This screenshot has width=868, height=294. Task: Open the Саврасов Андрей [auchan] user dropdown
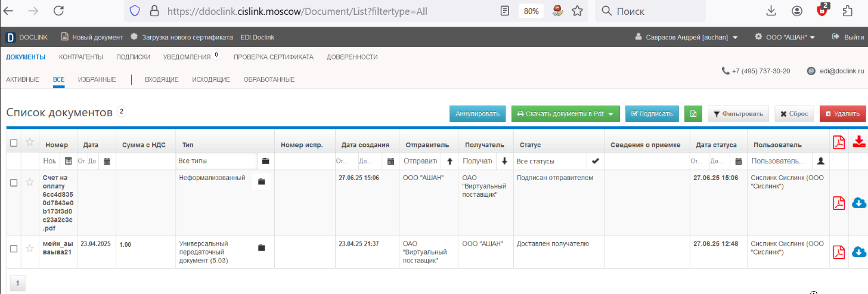pyautogui.click(x=687, y=37)
